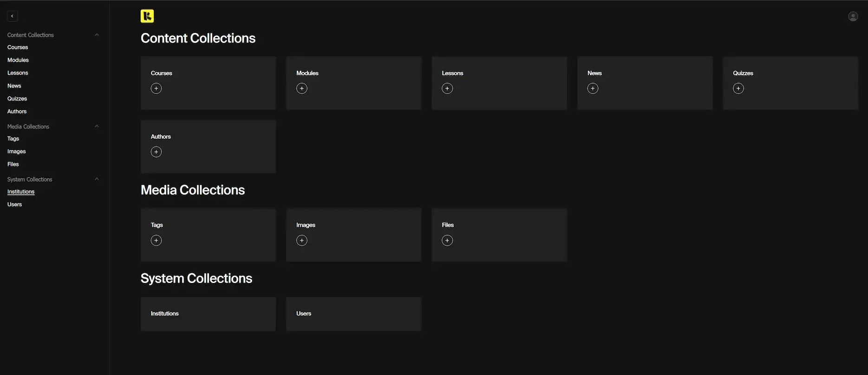868x375 pixels.
Task: Collapse the Media Collections sidebar group
Action: coord(96,125)
